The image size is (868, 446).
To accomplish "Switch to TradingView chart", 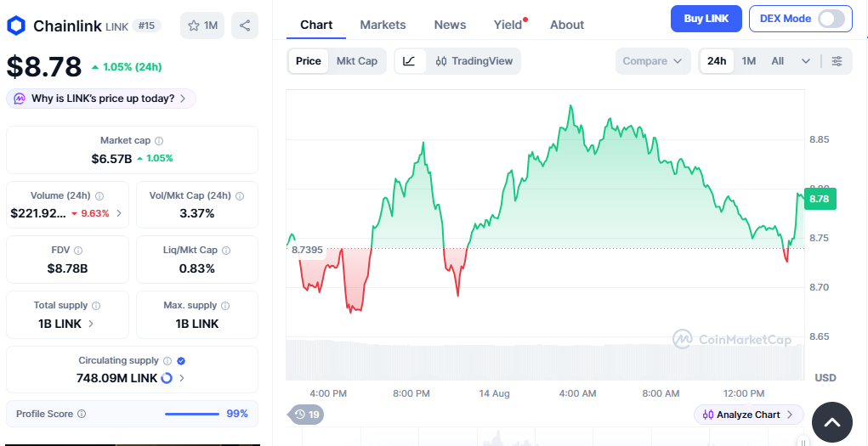I will click(x=474, y=61).
